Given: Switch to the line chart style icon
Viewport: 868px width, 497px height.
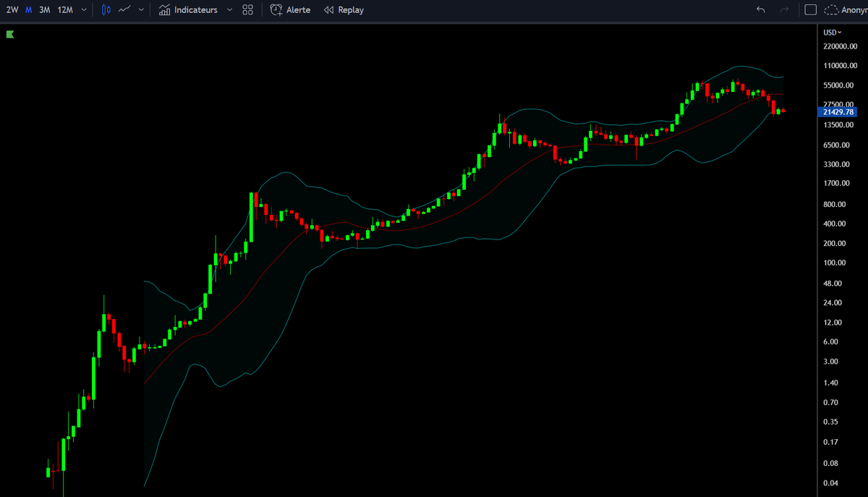Looking at the screenshot, I should click(125, 10).
